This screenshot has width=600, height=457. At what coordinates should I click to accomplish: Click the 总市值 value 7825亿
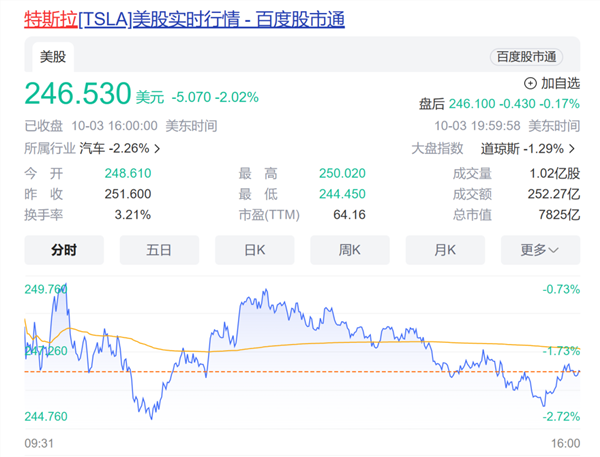[x=558, y=214]
